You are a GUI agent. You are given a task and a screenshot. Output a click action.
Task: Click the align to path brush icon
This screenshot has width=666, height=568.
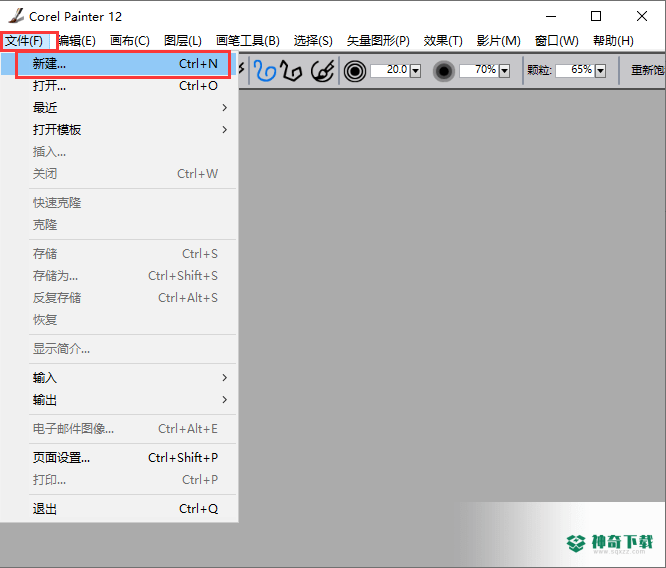pyautogui.click(x=322, y=71)
